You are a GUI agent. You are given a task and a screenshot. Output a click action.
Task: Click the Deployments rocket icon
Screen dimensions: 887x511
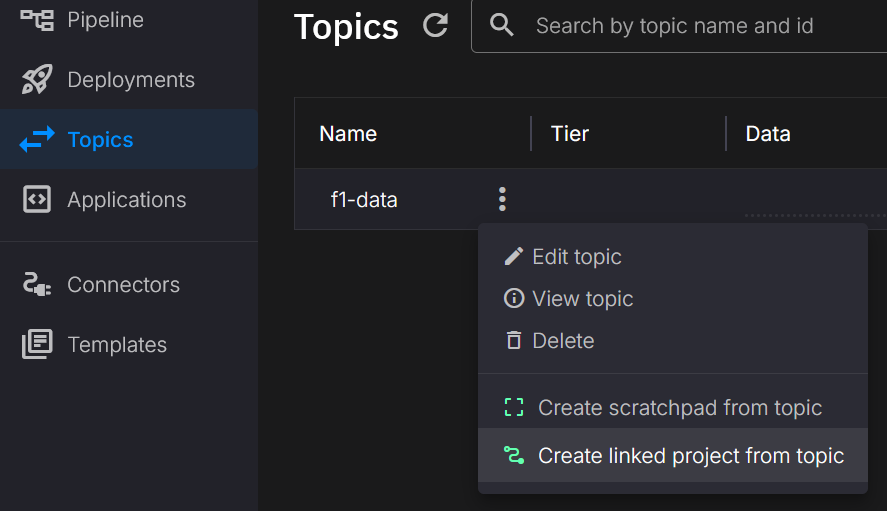[37, 80]
